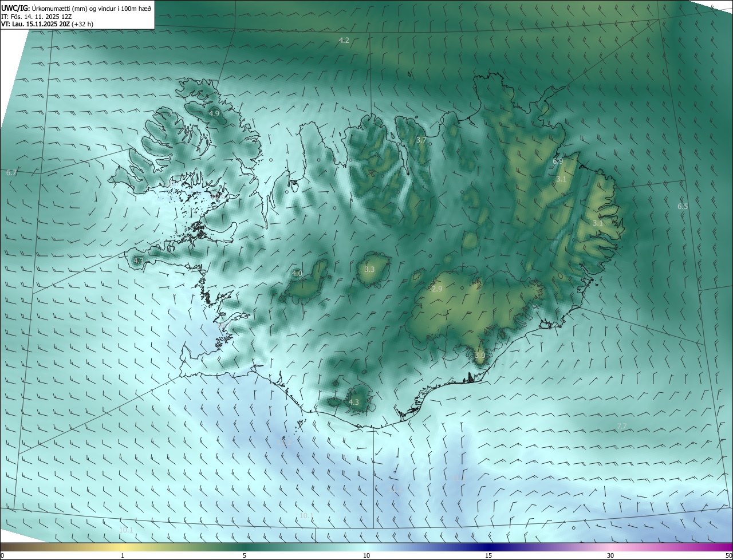733x560 pixels.
Task: Click the 2.9 value label on the map
Action: pos(437,289)
